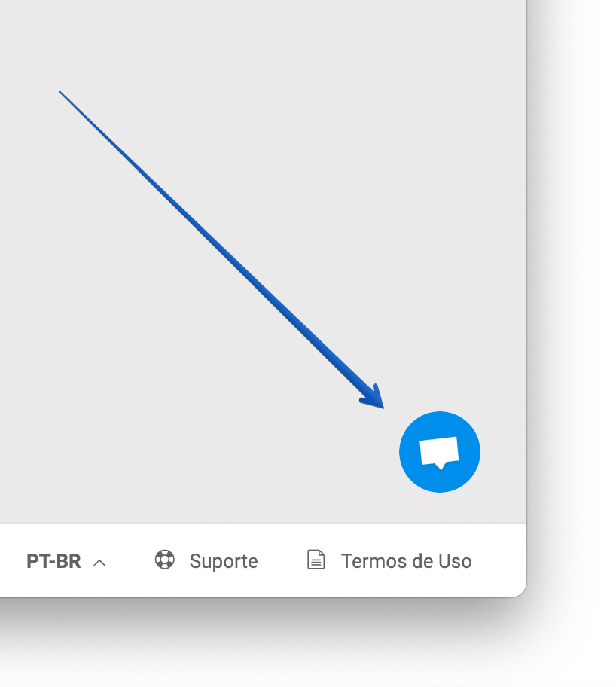Start a chat via the round blue button
616x687 pixels.
(440, 452)
